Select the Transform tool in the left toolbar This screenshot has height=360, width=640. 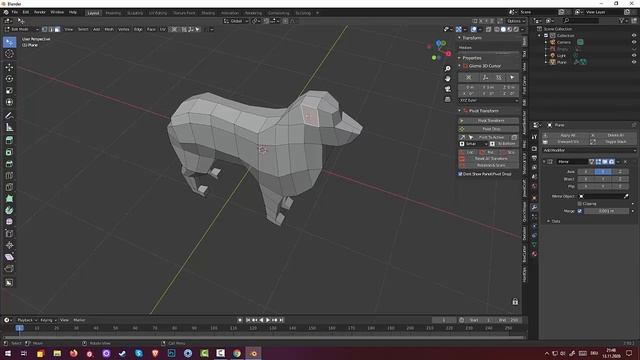pyautogui.click(x=9, y=102)
